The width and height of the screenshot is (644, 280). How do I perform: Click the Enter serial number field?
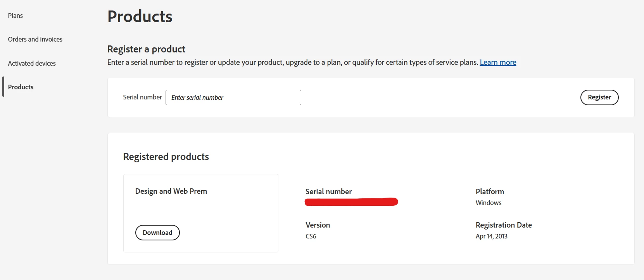tap(233, 97)
